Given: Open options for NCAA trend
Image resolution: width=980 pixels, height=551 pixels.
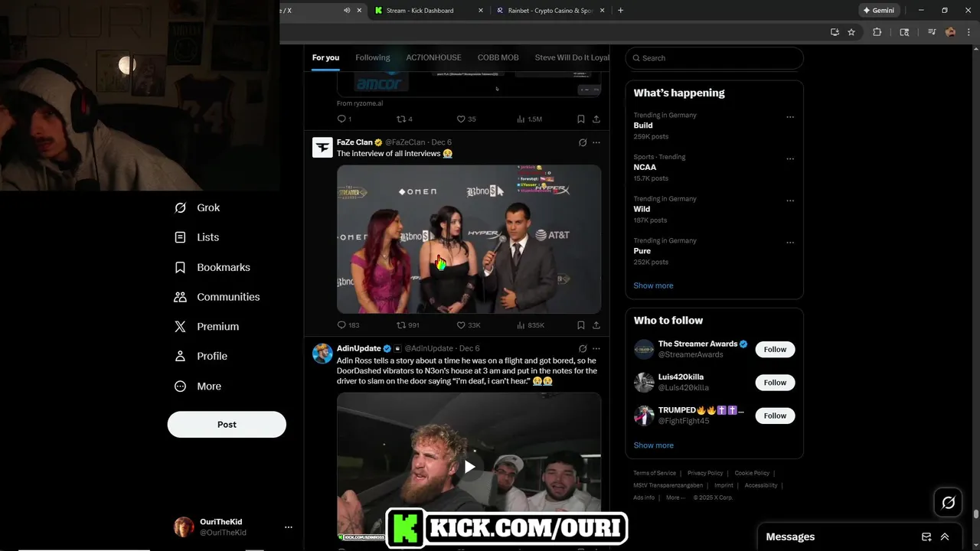Looking at the screenshot, I should (x=790, y=159).
